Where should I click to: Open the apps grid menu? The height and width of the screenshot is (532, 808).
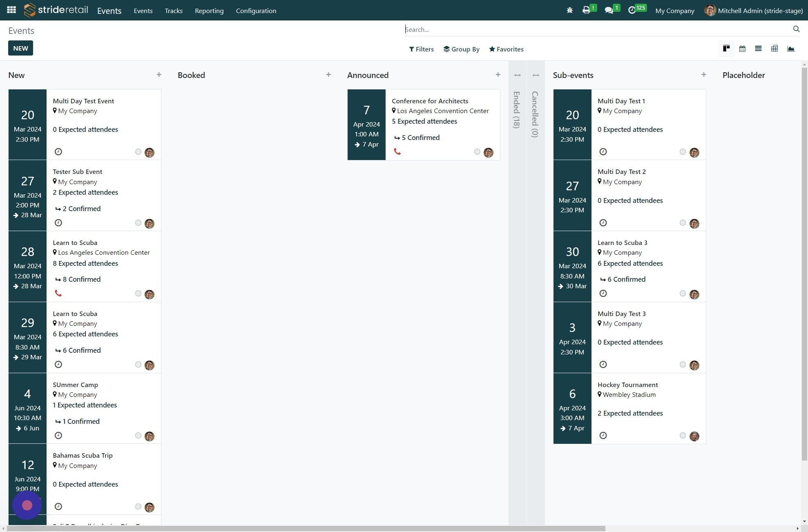11,10
